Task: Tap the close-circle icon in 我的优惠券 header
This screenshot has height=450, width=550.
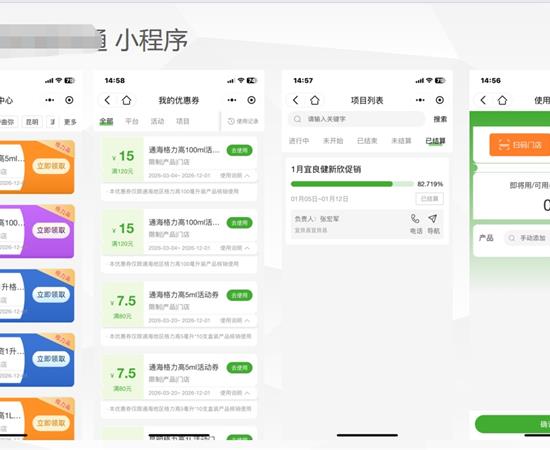Action: point(251,100)
